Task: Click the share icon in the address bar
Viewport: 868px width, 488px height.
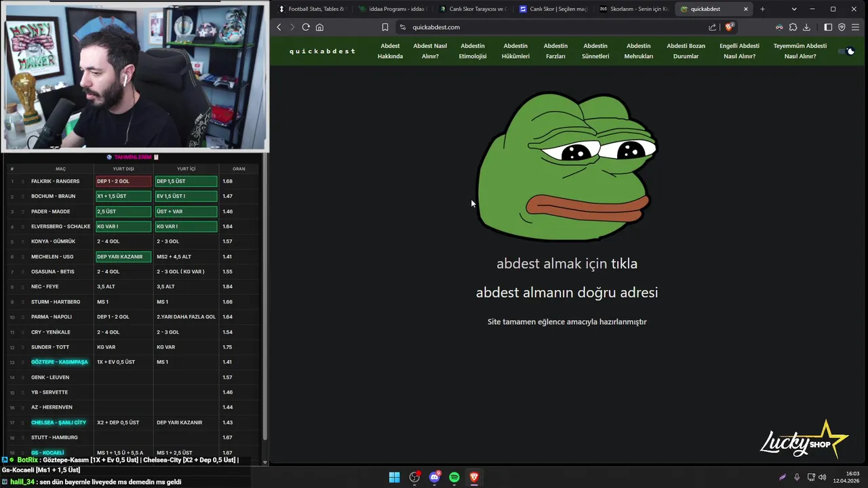Action: click(x=713, y=27)
